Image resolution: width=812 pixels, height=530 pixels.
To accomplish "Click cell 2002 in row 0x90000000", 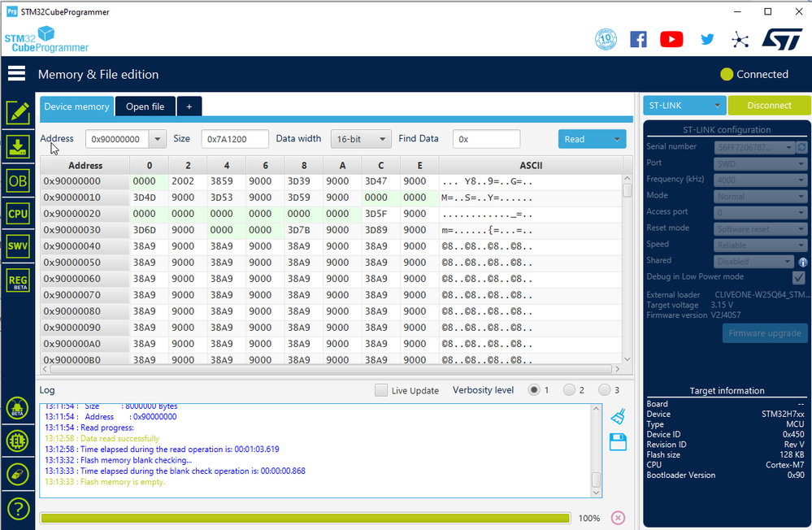I will click(183, 181).
